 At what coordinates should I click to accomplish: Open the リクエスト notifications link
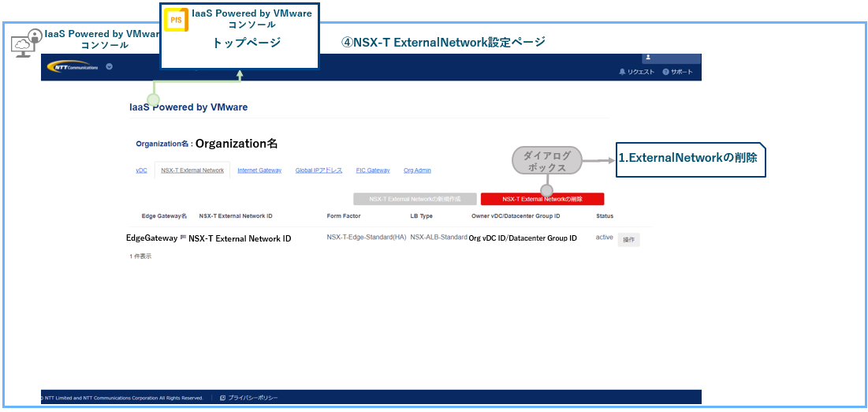point(636,72)
